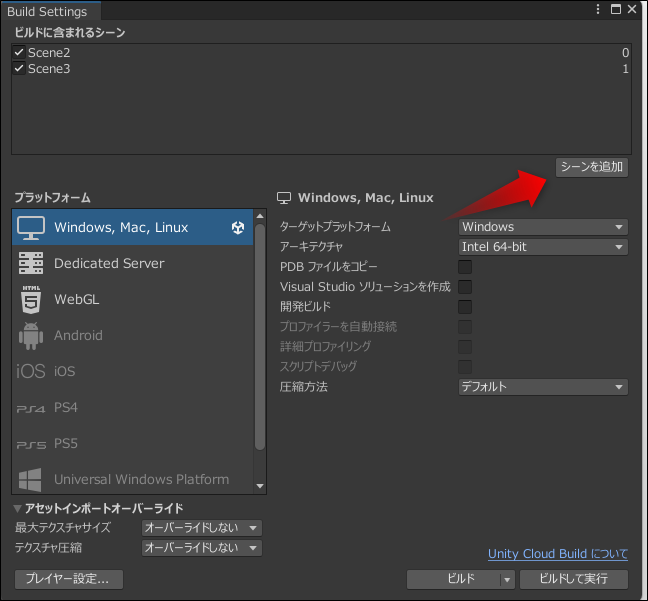Select the Scene2 row name
This screenshot has width=648, height=601.
[x=49, y=52]
